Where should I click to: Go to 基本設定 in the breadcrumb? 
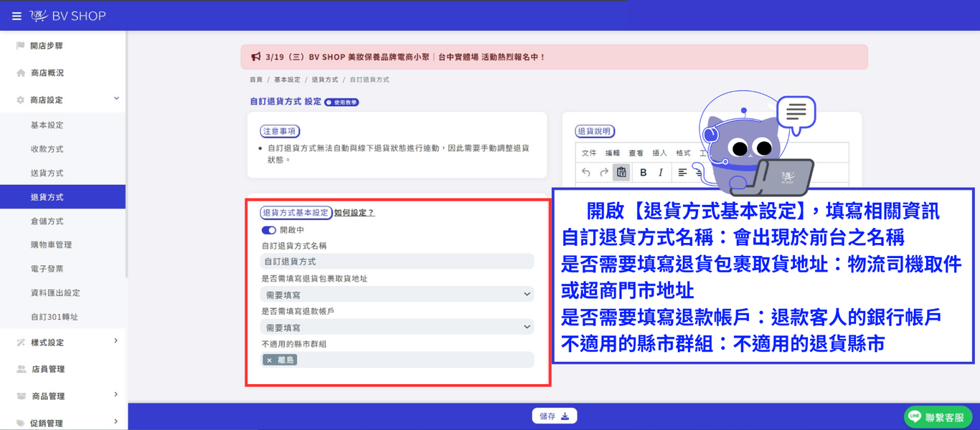(287, 80)
